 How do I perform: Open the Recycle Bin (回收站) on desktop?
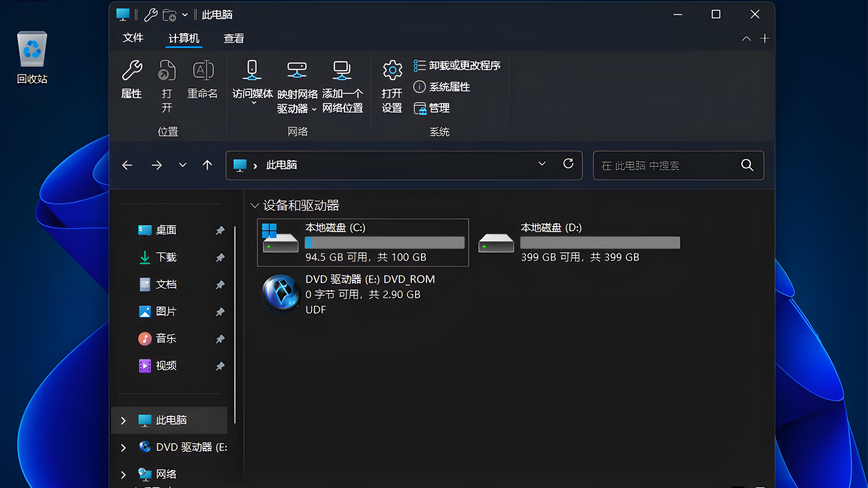(32, 58)
